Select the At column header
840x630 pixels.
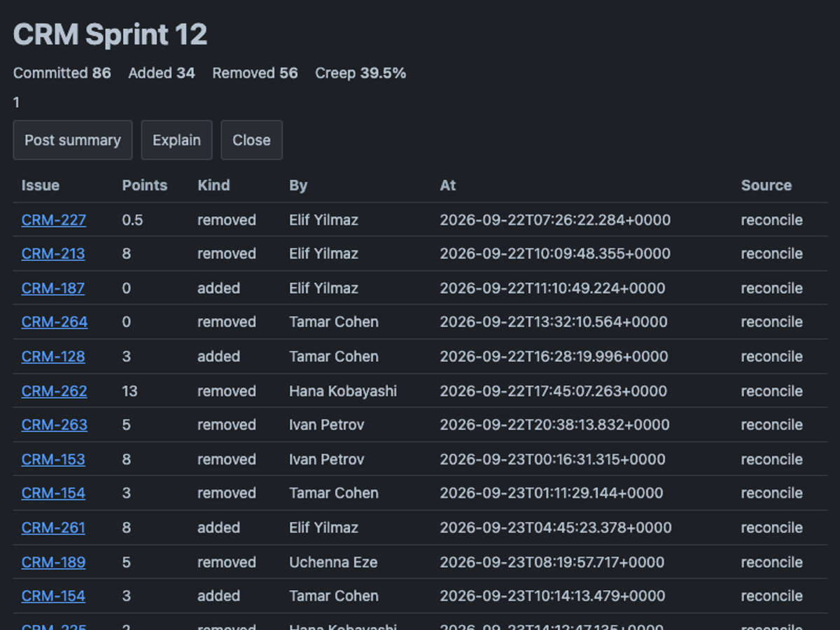point(448,185)
